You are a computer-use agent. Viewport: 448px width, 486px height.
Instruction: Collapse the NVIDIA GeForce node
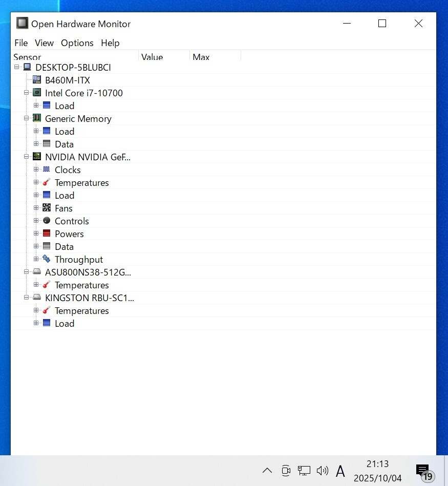click(26, 157)
